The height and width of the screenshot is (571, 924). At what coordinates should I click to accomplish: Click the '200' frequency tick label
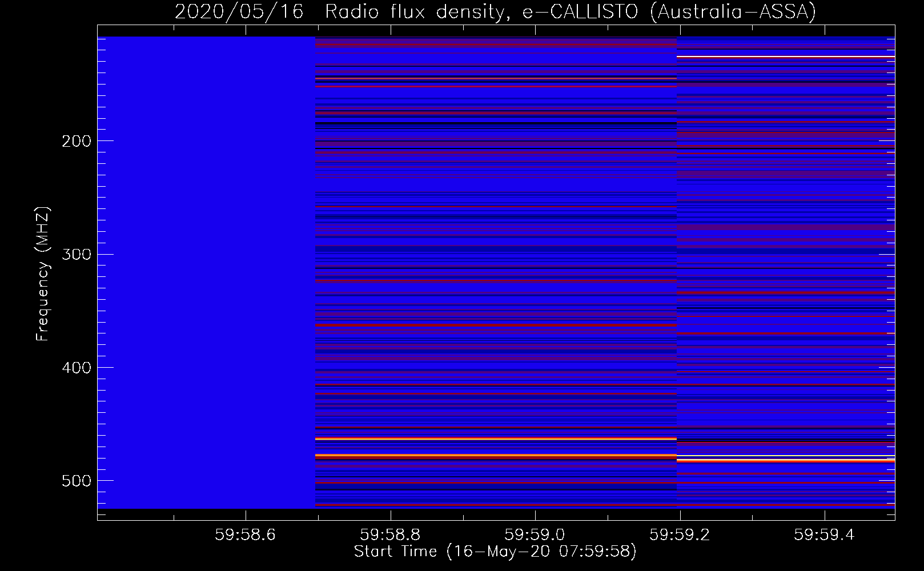coord(76,141)
